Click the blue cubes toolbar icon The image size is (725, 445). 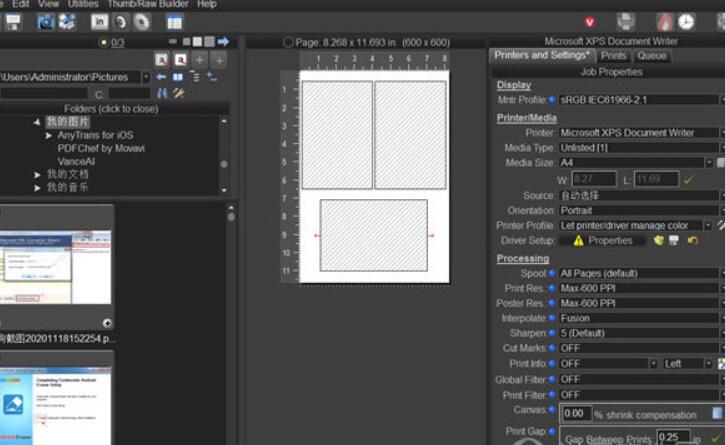coord(67,22)
